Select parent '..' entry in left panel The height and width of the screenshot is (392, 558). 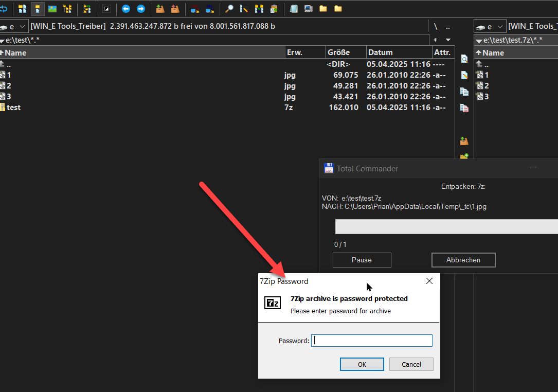pyautogui.click(x=227, y=64)
